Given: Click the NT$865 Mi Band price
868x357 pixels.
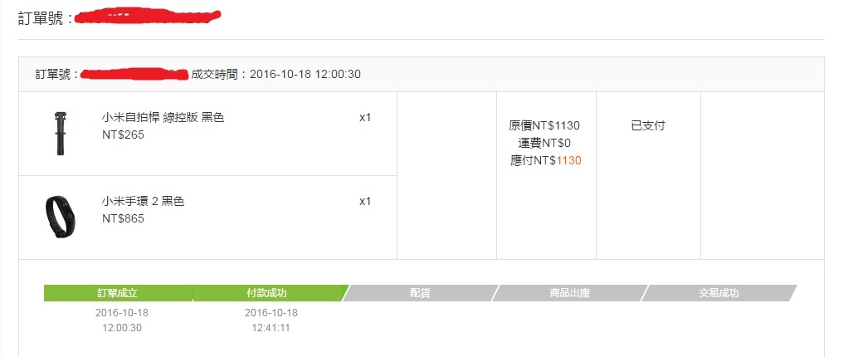Looking at the screenshot, I should (123, 218).
